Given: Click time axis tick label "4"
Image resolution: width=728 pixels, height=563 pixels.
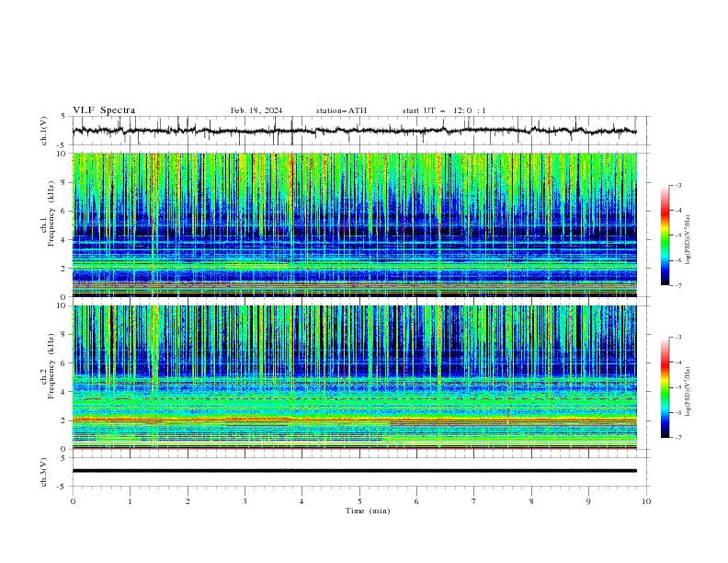Looking at the screenshot, I should pos(301,501).
